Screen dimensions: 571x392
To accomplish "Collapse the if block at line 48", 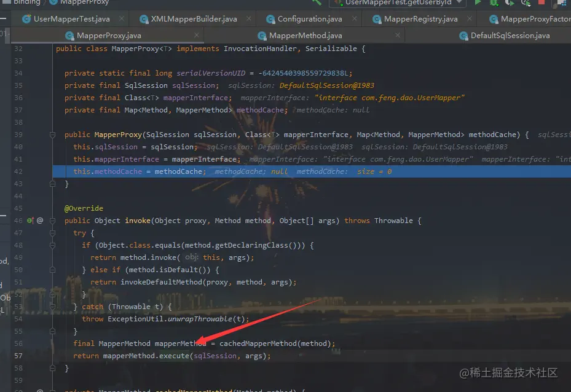I will [52, 245].
